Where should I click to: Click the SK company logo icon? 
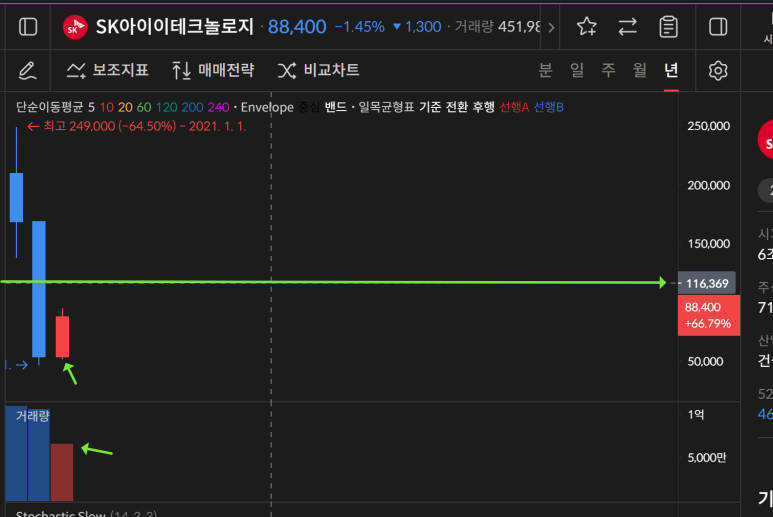(75, 27)
